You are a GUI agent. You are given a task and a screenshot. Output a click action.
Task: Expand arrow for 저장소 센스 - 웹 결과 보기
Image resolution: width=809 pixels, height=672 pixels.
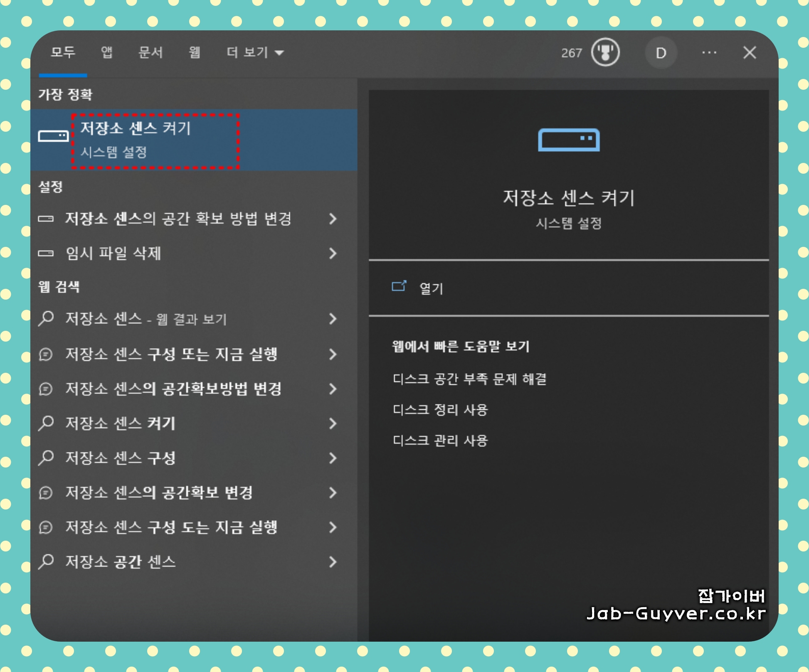click(x=333, y=319)
